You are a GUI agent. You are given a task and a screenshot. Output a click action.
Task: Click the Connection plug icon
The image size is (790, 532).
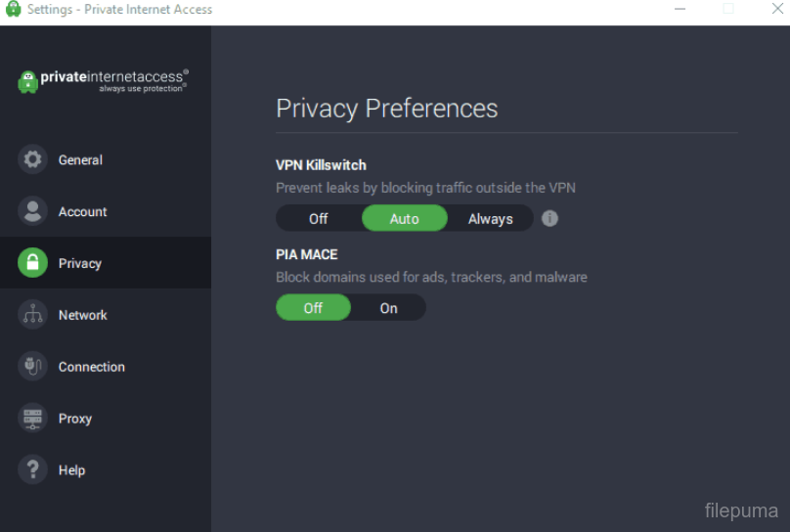click(x=32, y=367)
